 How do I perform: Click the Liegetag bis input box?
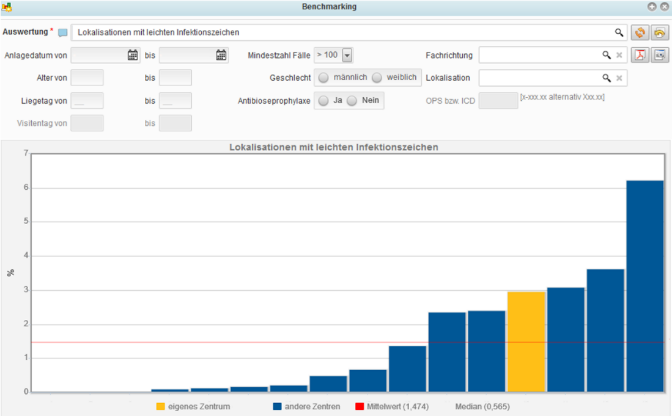[175, 101]
